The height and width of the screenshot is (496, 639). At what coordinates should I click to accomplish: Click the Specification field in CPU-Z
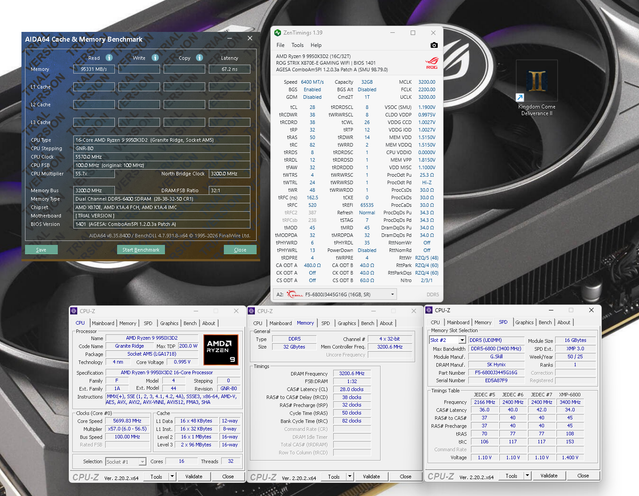tap(173, 373)
